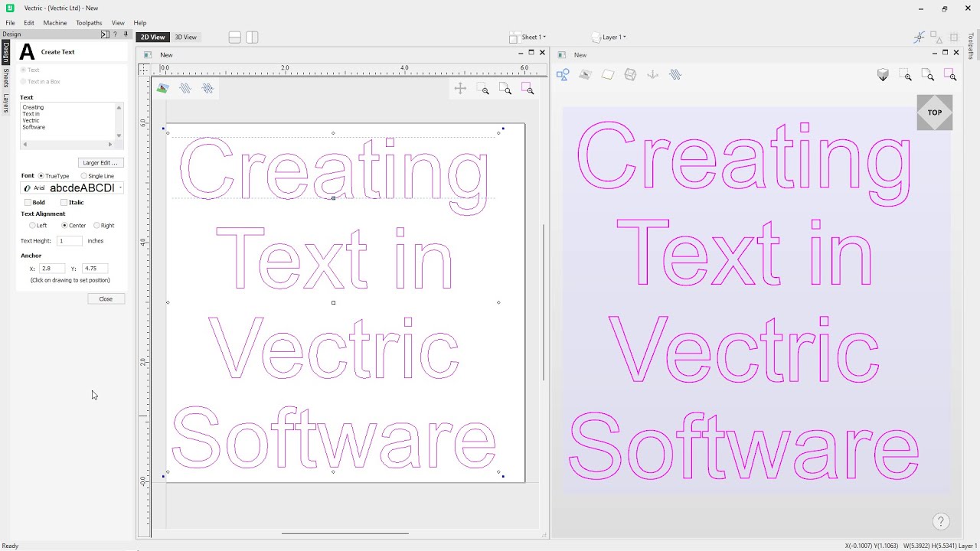Select the pan tool in 2D view

pyautogui.click(x=460, y=89)
